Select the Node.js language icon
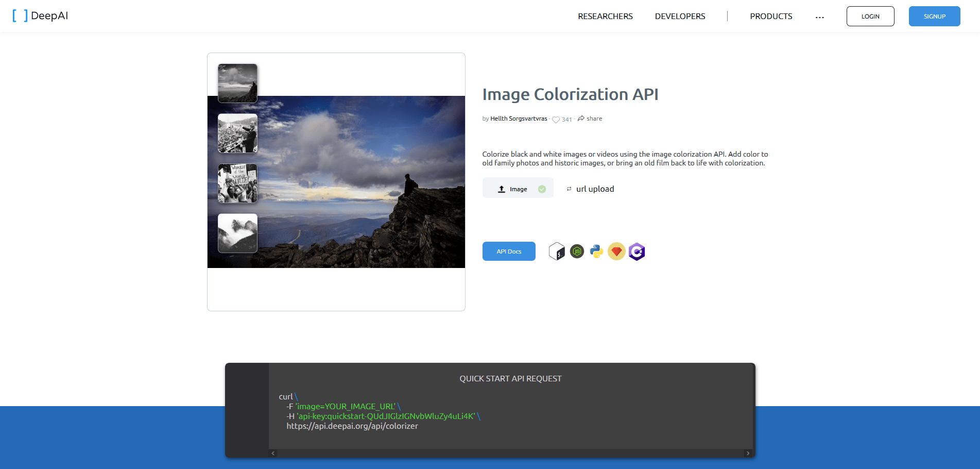The image size is (980, 469). tap(577, 252)
